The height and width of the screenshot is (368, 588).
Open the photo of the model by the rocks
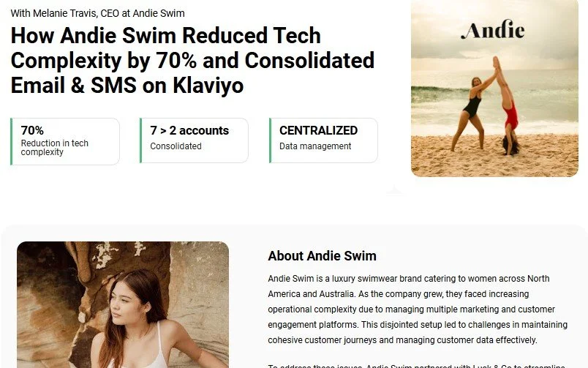pos(123,304)
